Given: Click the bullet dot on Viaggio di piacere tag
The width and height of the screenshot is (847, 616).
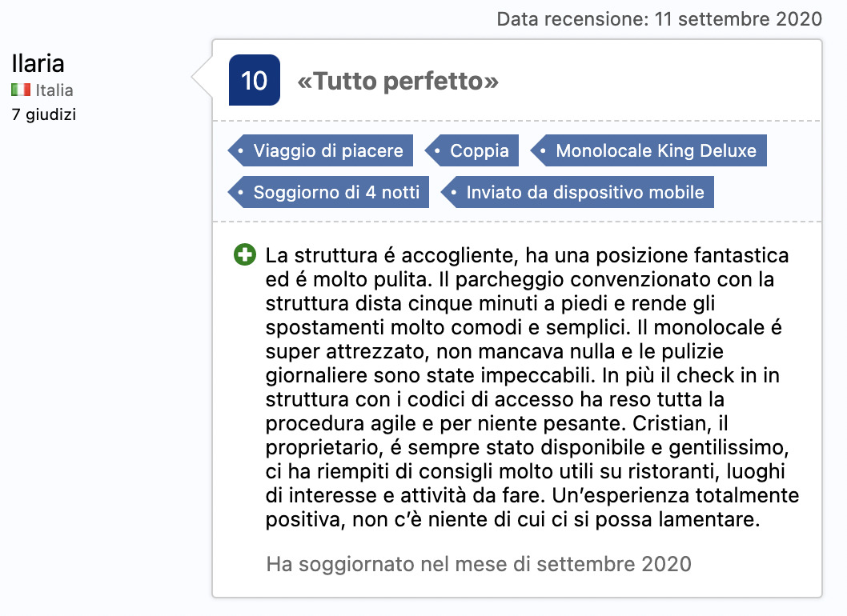Looking at the screenshot, I should 241,150.
